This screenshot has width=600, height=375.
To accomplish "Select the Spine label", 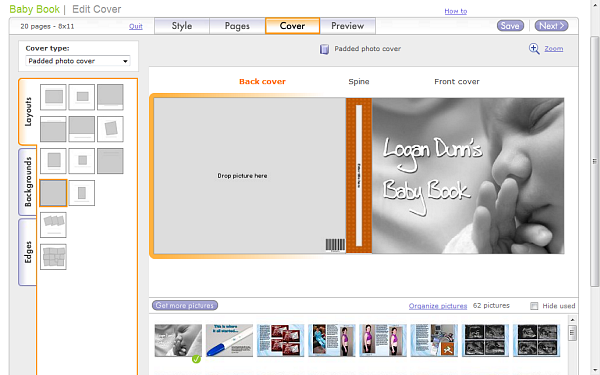I will tap(359, 82).
